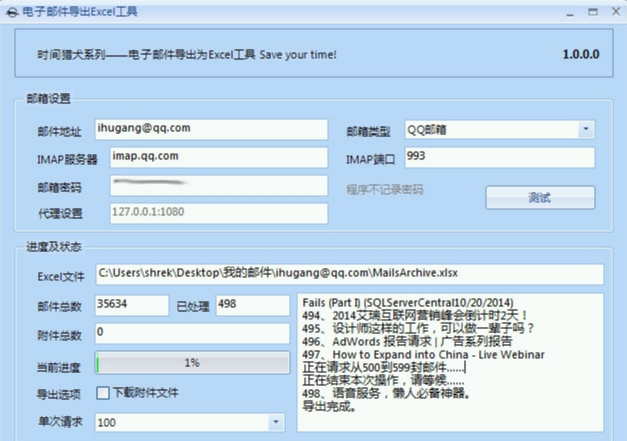Click the 已处理 field showing 498
627x441 pixels.
[x=253, y=305]
